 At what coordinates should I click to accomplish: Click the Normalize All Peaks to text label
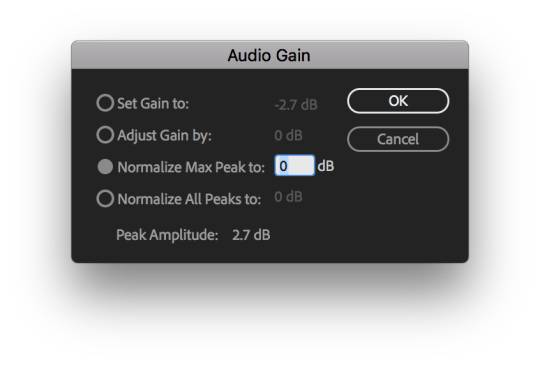click(189, 199)
